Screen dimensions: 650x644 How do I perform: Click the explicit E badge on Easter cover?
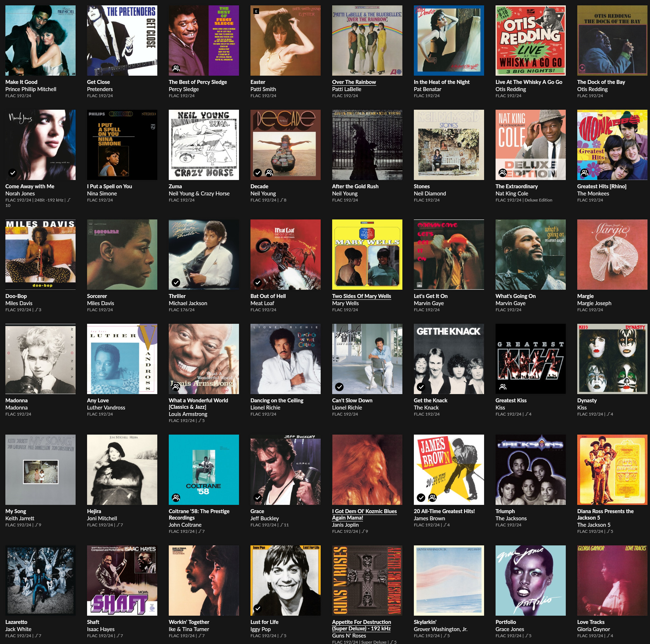tap(256, 11)
